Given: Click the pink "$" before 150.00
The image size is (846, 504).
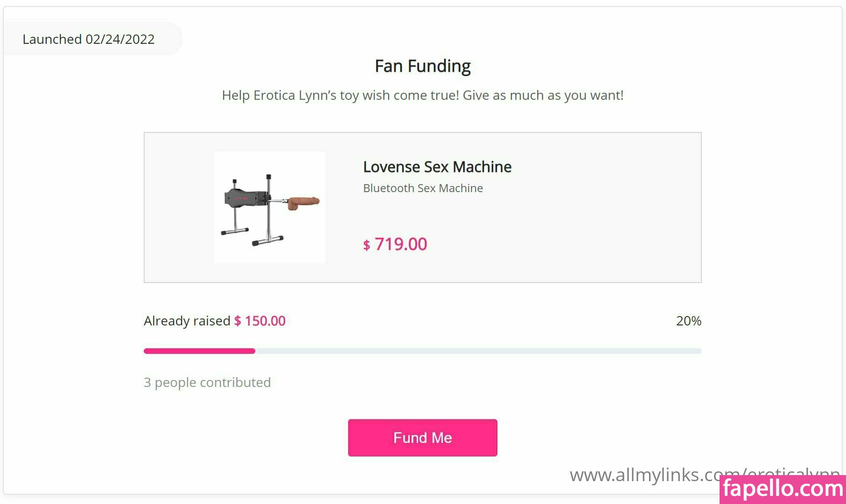Looking at the screenshot, I should (x=238, y=321).
